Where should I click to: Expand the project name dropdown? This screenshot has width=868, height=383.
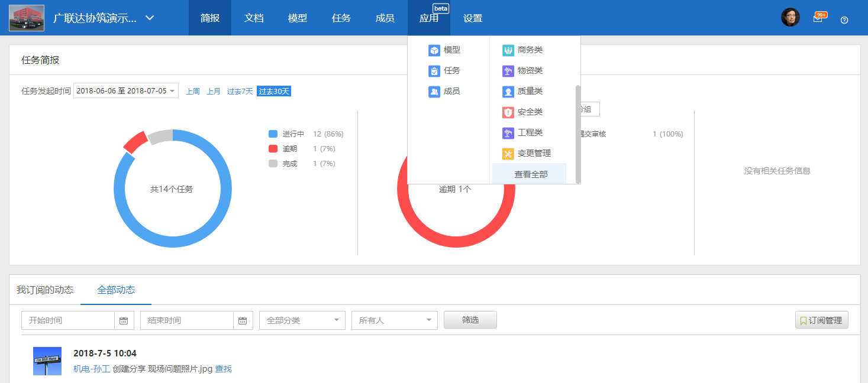coord(149,18)
